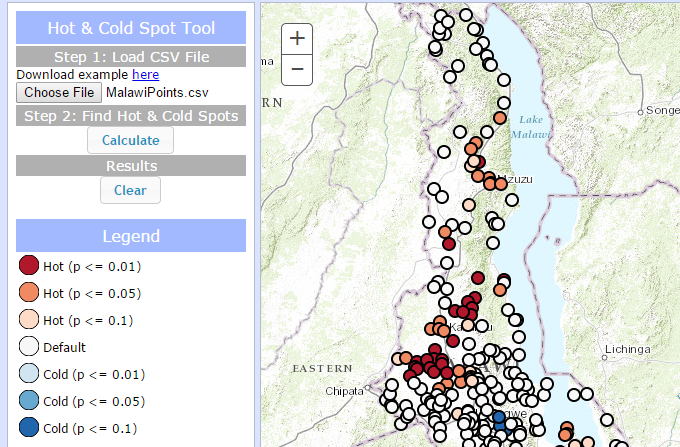This screenshot has width=680, height=447.
Task: Click the pale blue Cold p<=0.01 swatch
Action: pyautogui.click(x=29, y=374)
